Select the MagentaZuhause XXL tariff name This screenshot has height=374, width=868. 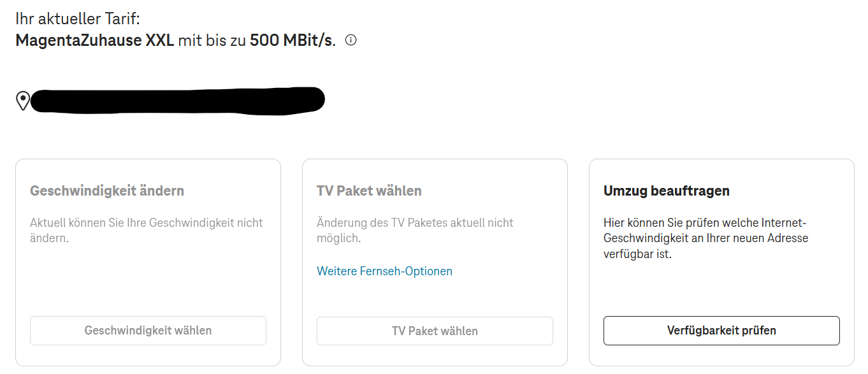click(94, 41)
